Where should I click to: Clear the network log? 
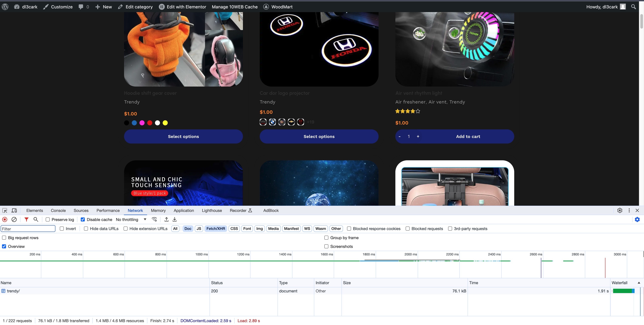point(14,219)
